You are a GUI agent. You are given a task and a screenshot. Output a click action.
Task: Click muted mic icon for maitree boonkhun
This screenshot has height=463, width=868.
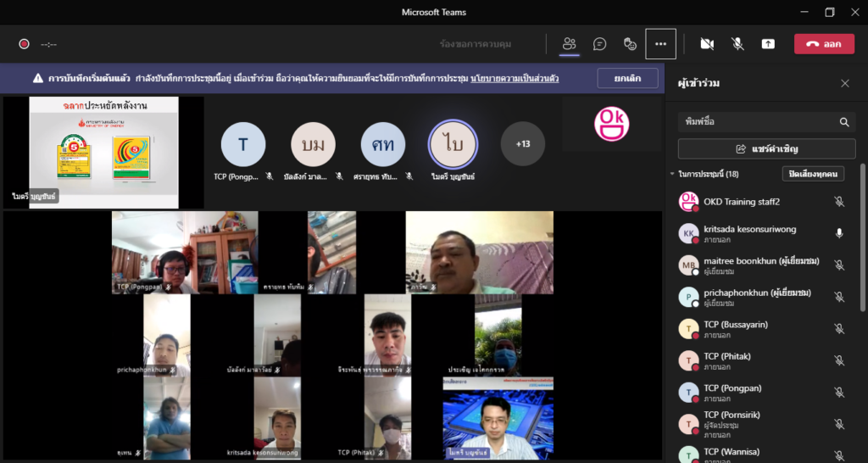coord(839,265)
